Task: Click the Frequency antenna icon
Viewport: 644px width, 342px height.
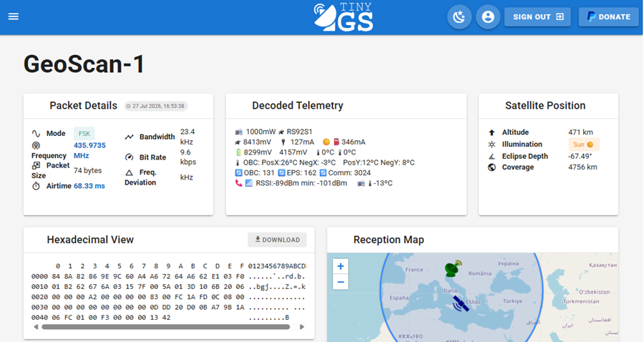Action: [x=36, y=145]
